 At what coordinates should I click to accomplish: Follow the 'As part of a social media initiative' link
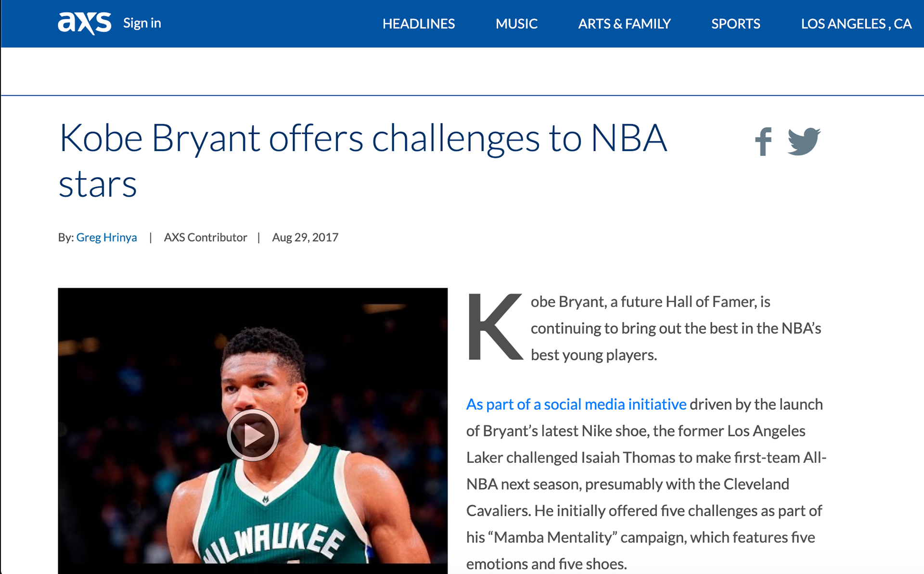pos(576,404)
